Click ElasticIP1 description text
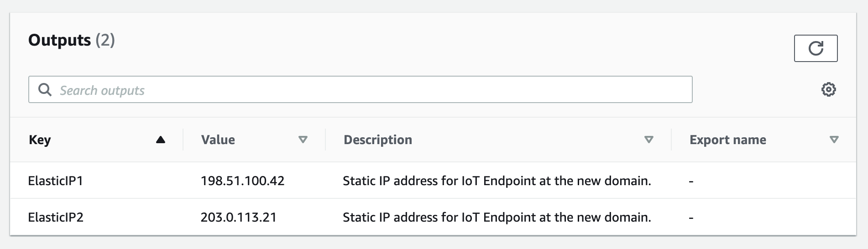 [497, 181]
